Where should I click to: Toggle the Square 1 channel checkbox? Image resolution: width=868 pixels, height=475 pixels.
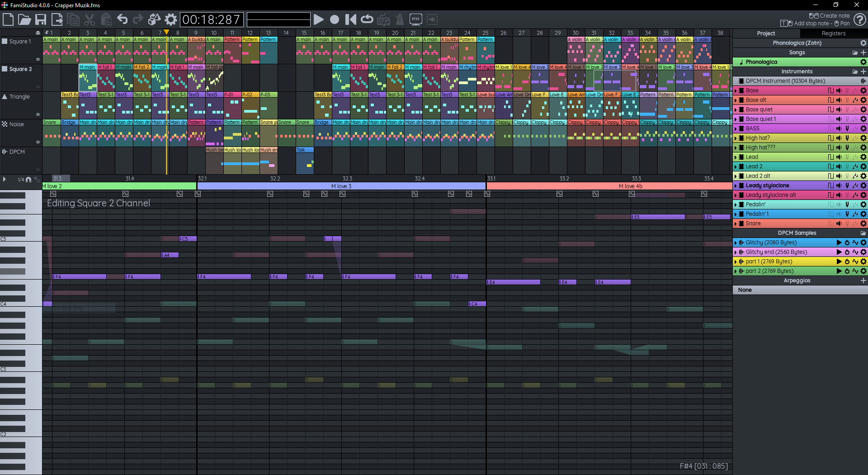[x=5, y=41]
